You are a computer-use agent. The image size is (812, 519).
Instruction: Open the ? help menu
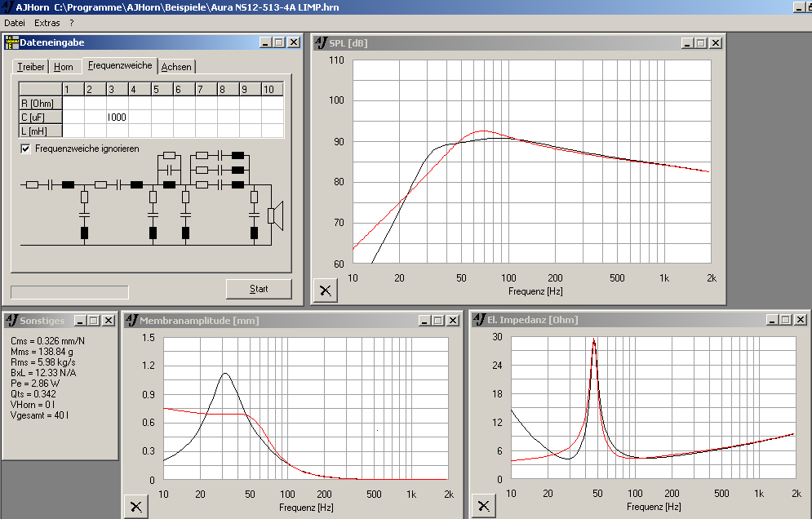coord(72,23)
